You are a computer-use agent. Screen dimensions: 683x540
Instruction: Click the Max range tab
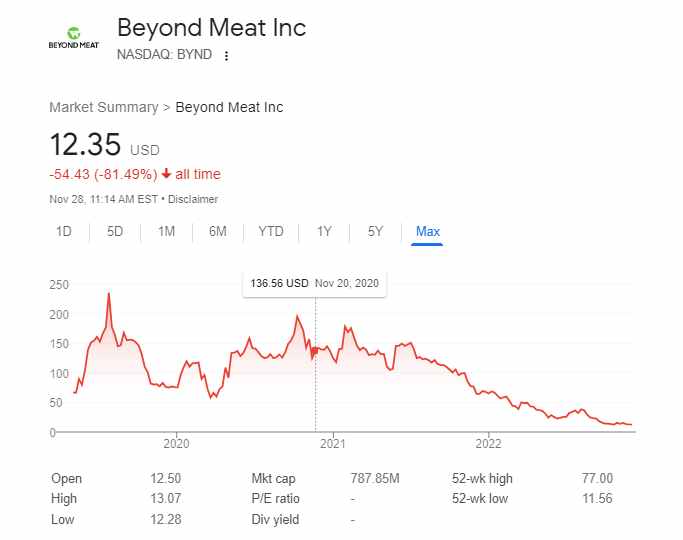coord(427,232)
